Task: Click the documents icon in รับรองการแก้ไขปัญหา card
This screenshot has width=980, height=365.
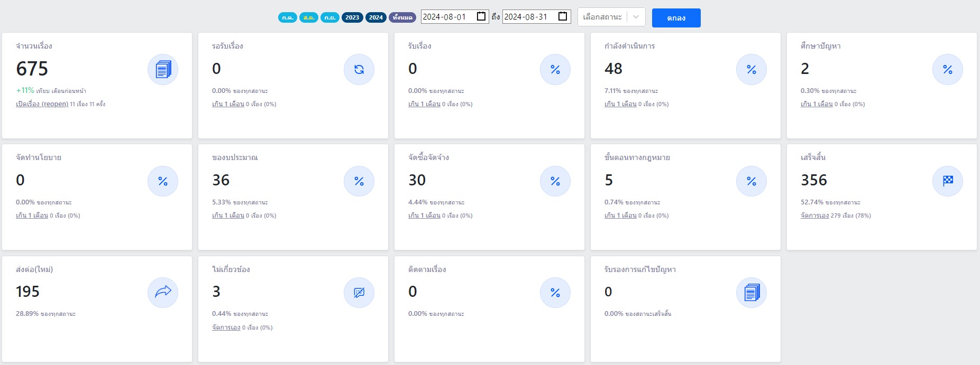Action: click(752, 293)
